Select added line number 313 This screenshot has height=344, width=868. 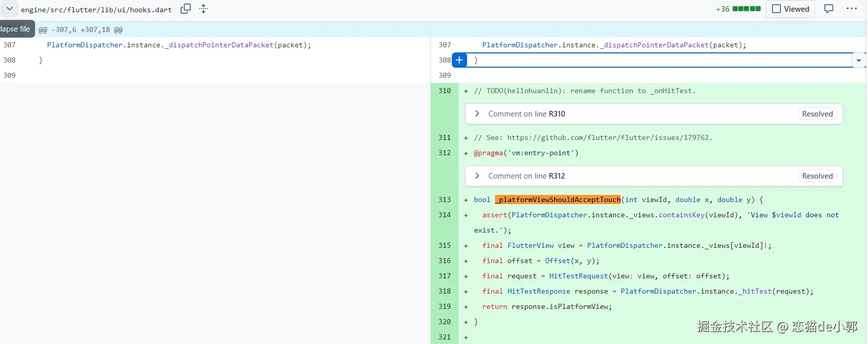coord(444,199)
